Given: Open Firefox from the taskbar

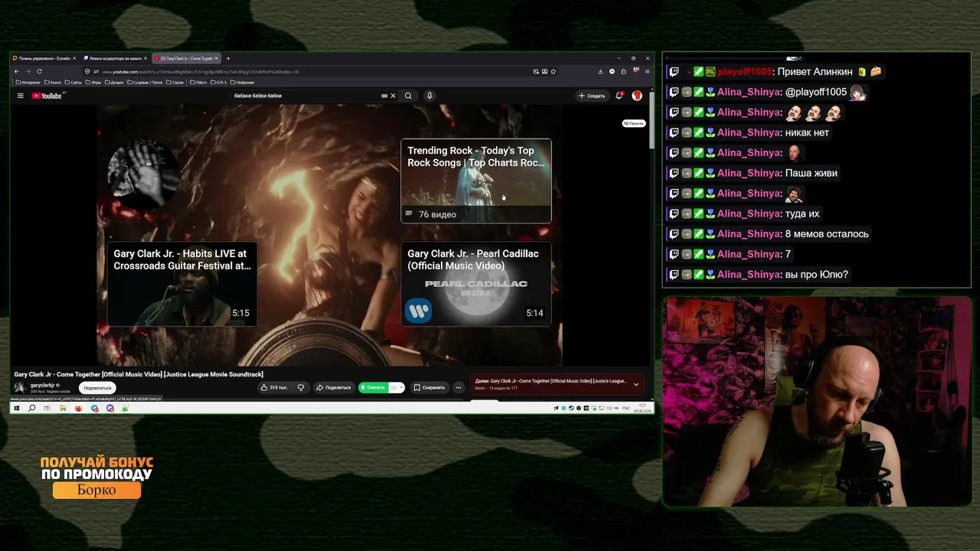Looking at the screenshot, I should click(79, 408).
